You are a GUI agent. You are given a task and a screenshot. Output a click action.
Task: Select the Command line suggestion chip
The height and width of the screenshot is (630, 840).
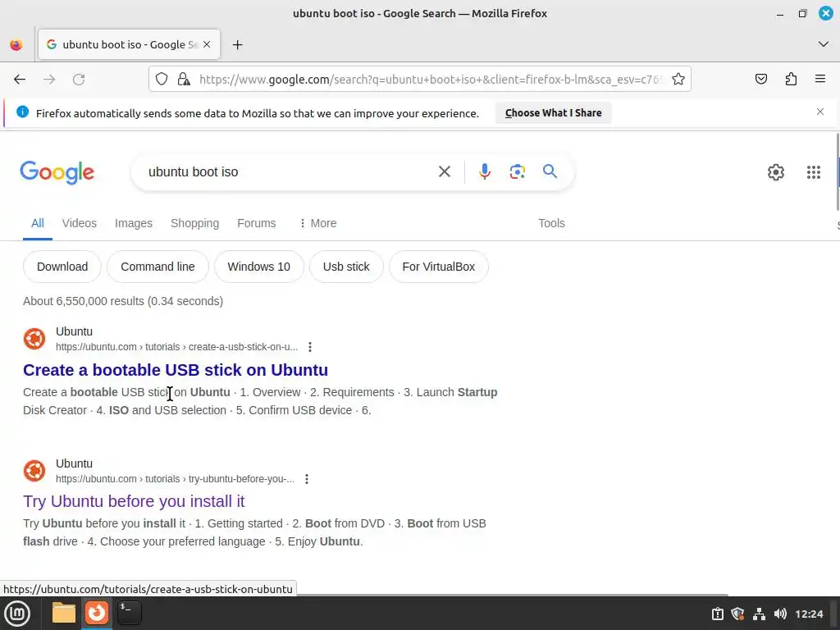pyautogui.click(x=157, y=267)
